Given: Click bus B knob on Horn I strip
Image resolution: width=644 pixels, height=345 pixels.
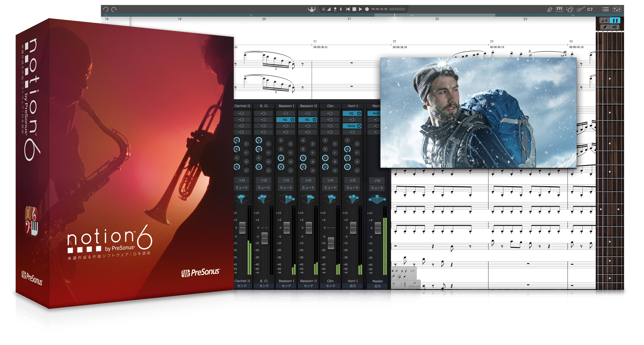Looking at the screenshot, I should point(347,149).
